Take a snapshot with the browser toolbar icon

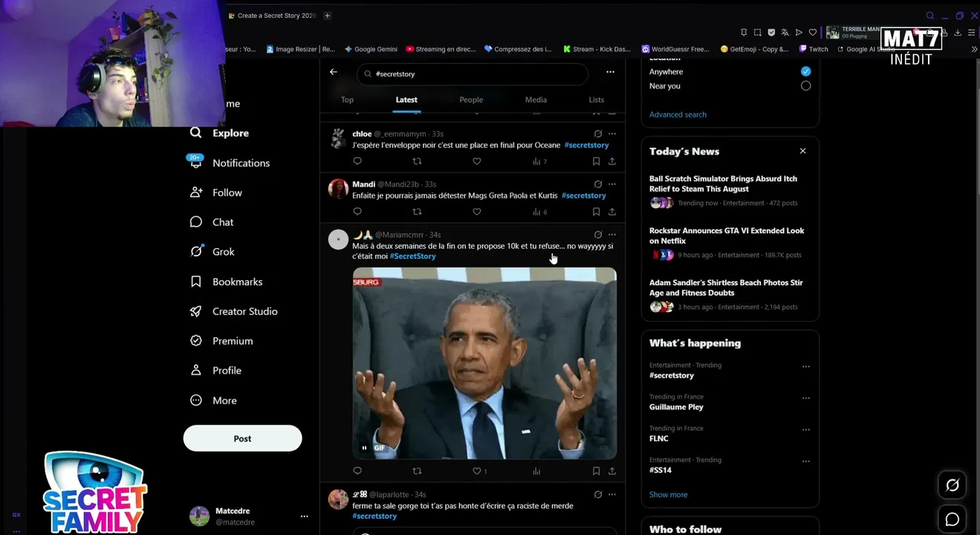757,33
